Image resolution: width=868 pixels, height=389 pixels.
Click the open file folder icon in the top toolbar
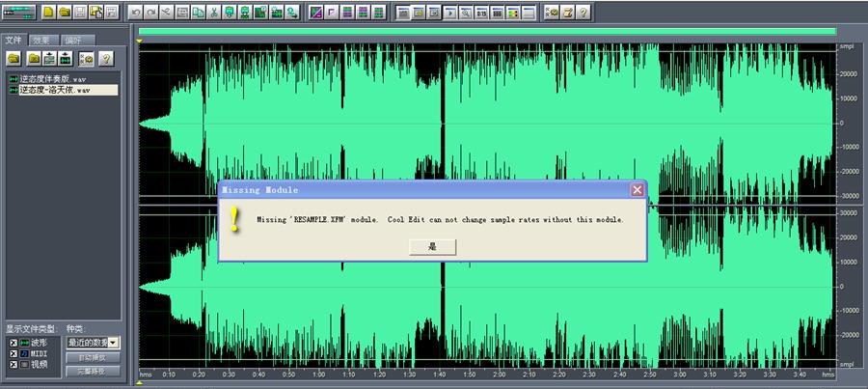[x=65, y=12]
